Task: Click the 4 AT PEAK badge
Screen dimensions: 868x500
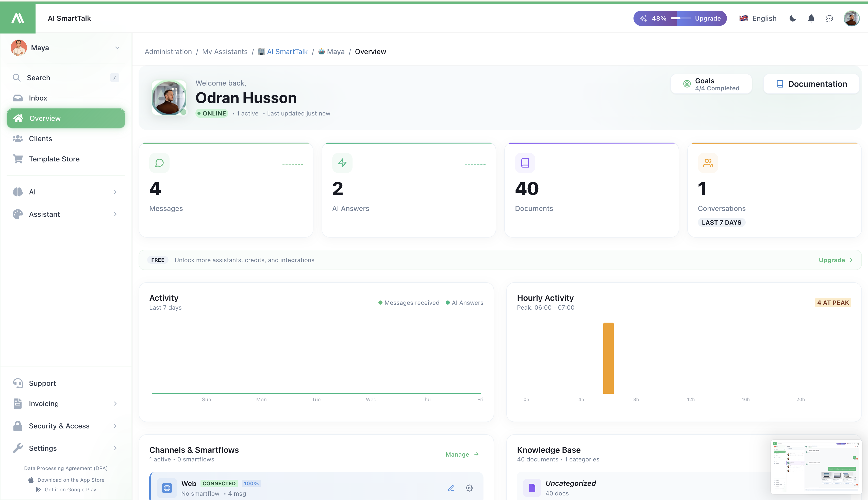Action: pos(833,303)
